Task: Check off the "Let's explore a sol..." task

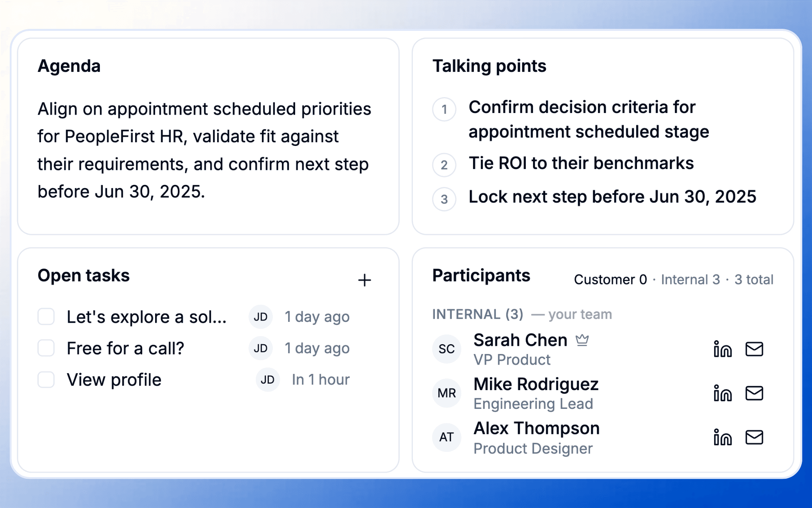Action: tap(46, 317)
